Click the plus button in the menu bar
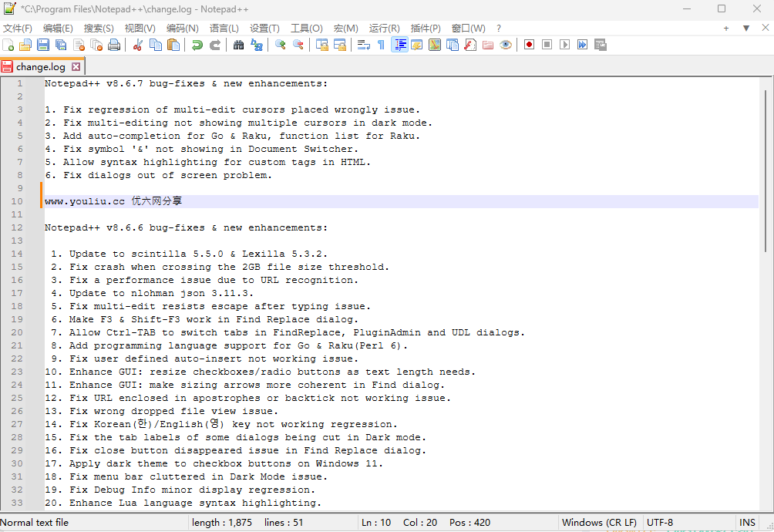Screen dimensions: 774x532 pyautogui.click(x=726, y=28)
